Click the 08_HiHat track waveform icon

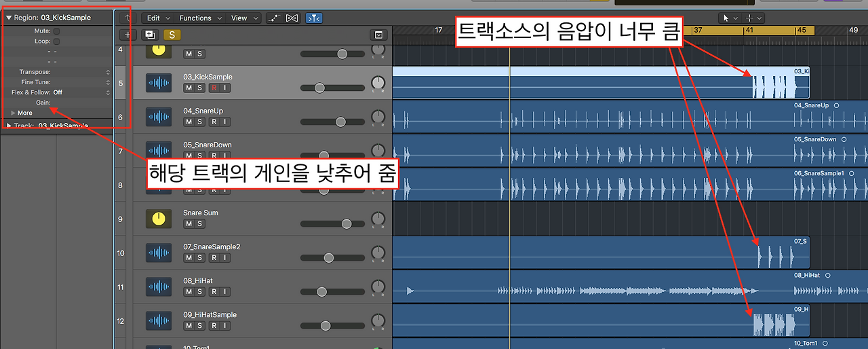(x=159, y=287)
